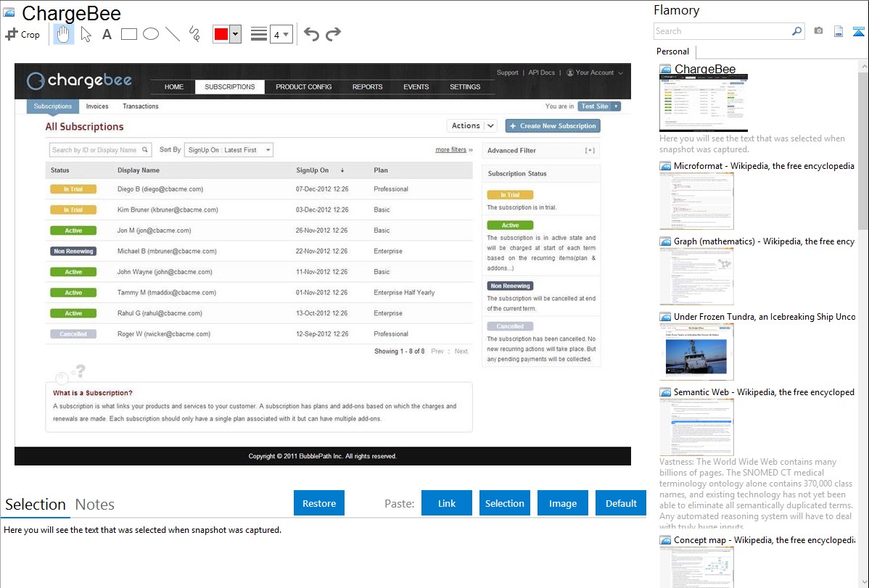Click the snapshot icon beside Under Frozen Tundra

coord(665,316)
